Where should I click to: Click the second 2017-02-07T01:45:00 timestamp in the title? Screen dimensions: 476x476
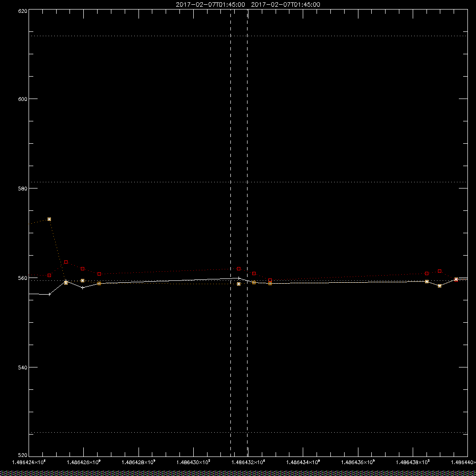click(x=286, y=5)
